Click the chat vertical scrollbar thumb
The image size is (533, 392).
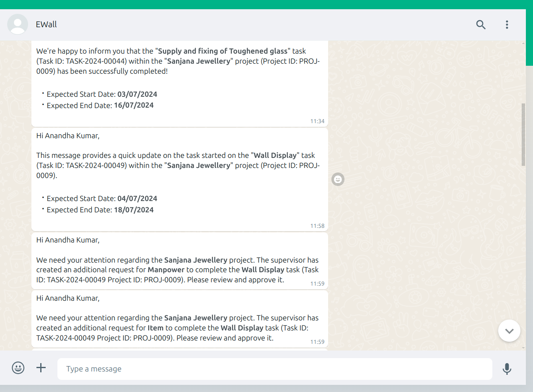pos(523,134)
